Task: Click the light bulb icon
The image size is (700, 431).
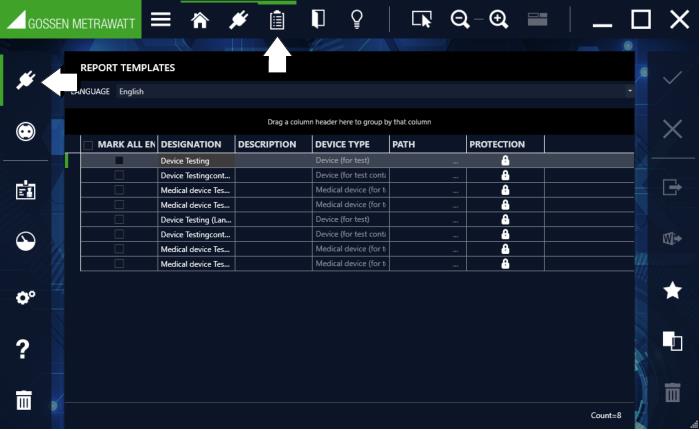Action: [355, 20]
